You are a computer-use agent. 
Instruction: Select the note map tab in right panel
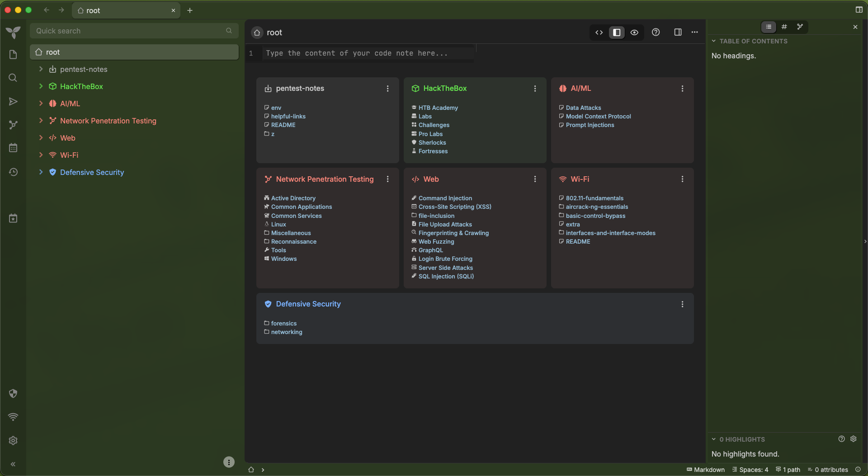pos(800,27)
